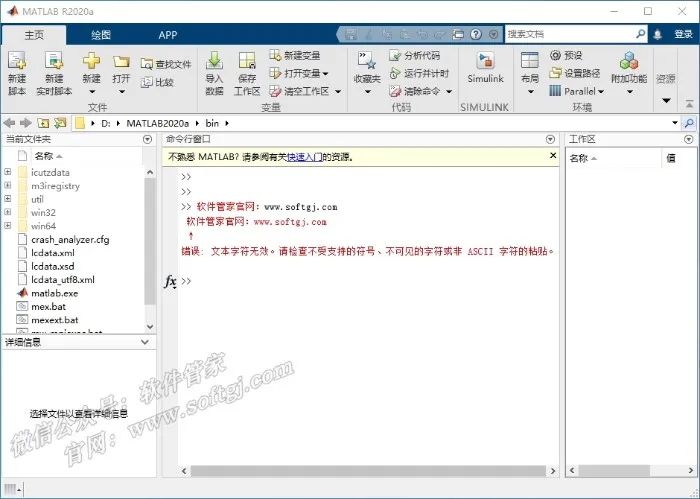Open Favorites (收藏夹) icon
The image size is (700, 499).
click(x=367, y=61)
